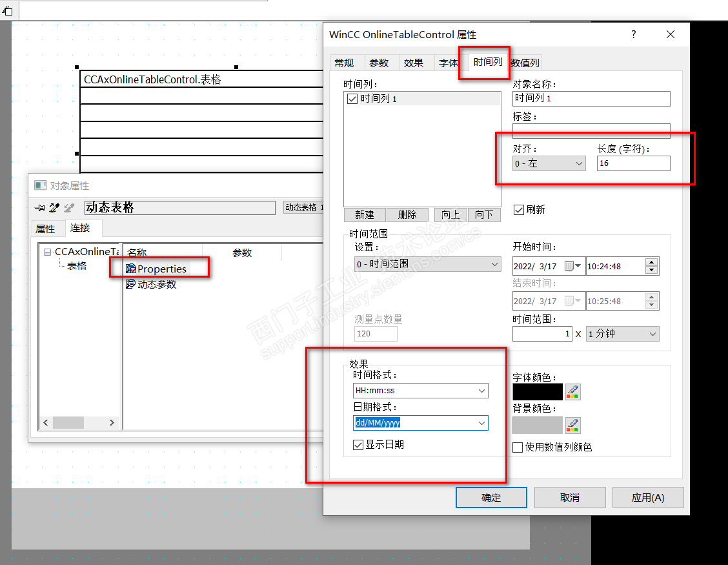This screenshot has height=565, width=728.
Task: Open the 日期格式 dropdown dd/MM/yyyy
Action: [420, 423]
